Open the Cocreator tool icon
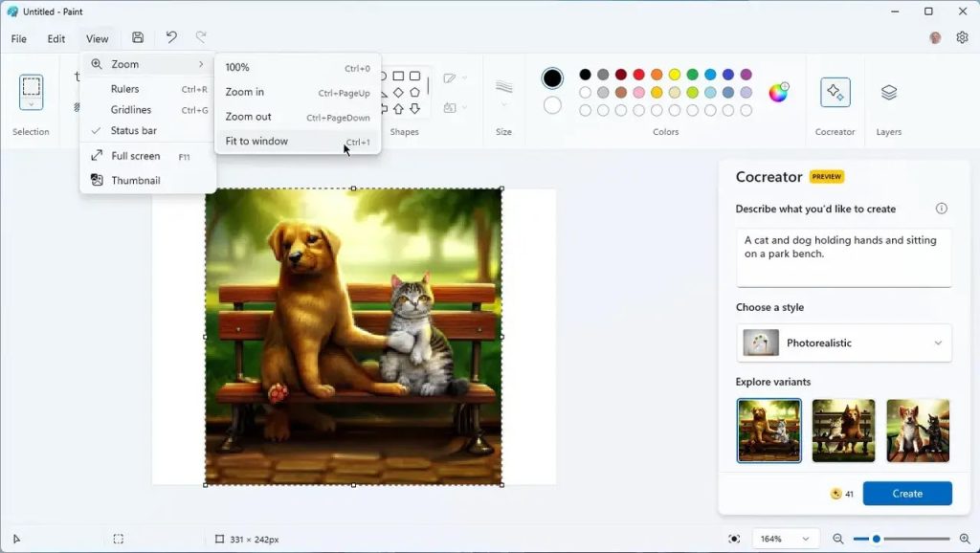Screen dimensions: 980x553 (835, 93)
